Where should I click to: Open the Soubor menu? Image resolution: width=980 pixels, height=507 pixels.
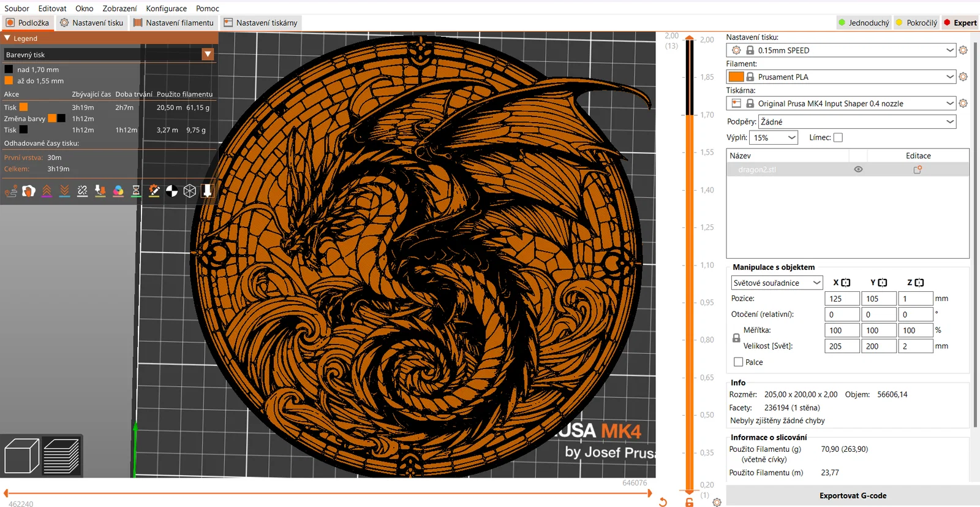point(17,9)
